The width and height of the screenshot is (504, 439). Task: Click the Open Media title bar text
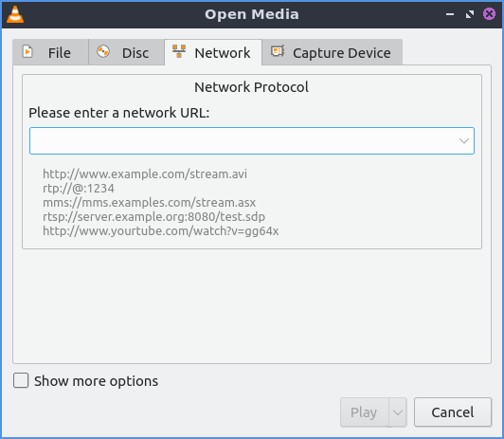coord(252,14)
